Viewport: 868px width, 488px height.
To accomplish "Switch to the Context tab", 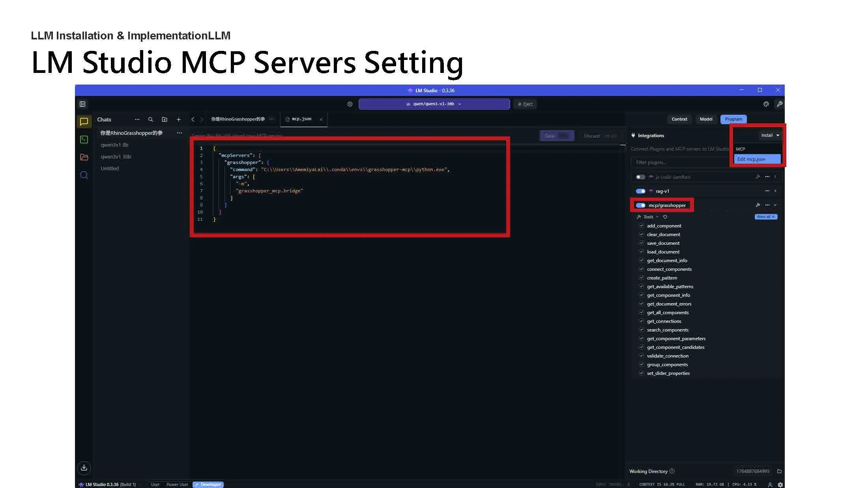I will click(679, 119).
